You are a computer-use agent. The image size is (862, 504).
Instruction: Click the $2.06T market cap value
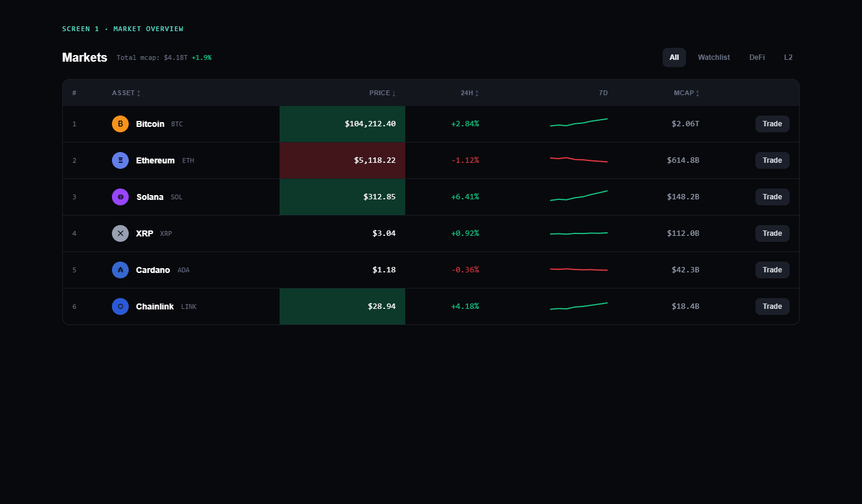pos(685,124)
